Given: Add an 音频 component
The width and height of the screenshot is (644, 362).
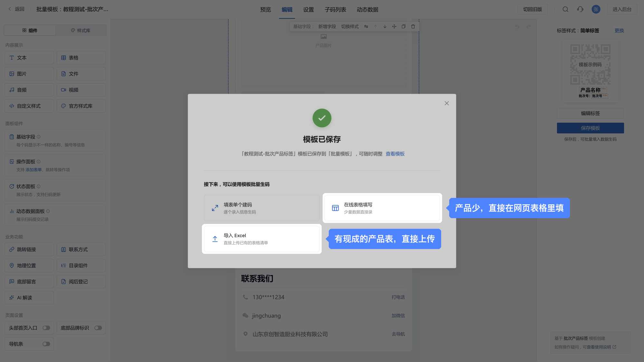Looking at the screenshot, I should pyautogui.click(x=29, y=90).
